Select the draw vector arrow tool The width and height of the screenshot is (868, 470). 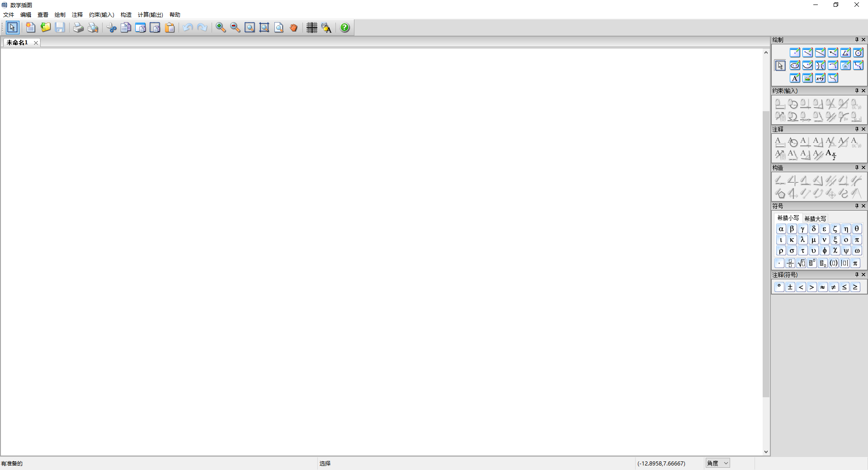(x=833, y=52)
